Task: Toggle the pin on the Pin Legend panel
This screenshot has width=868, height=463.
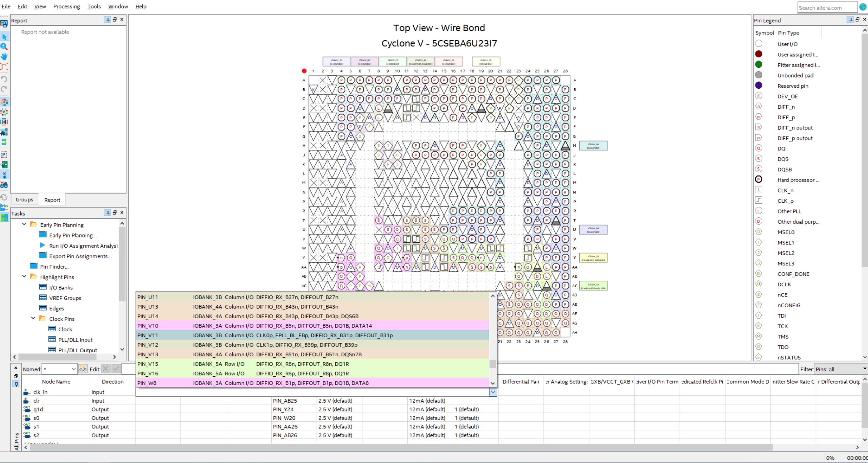Action: pyautogui.click(x=851, y=20)
